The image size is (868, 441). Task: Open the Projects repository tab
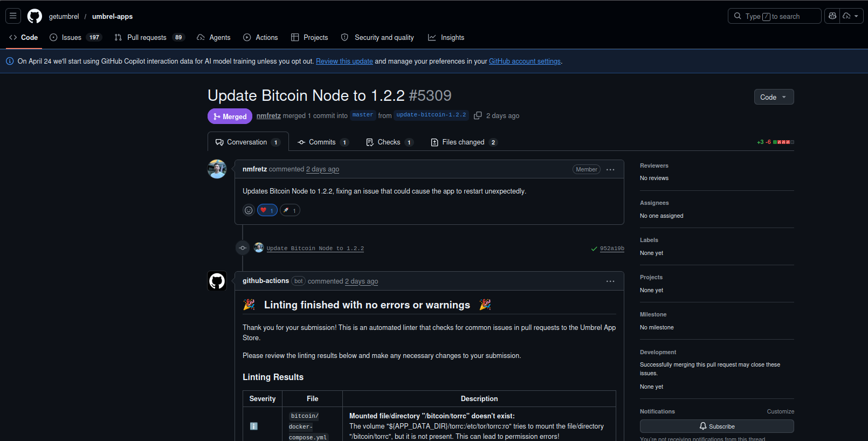tap(309, 37)
